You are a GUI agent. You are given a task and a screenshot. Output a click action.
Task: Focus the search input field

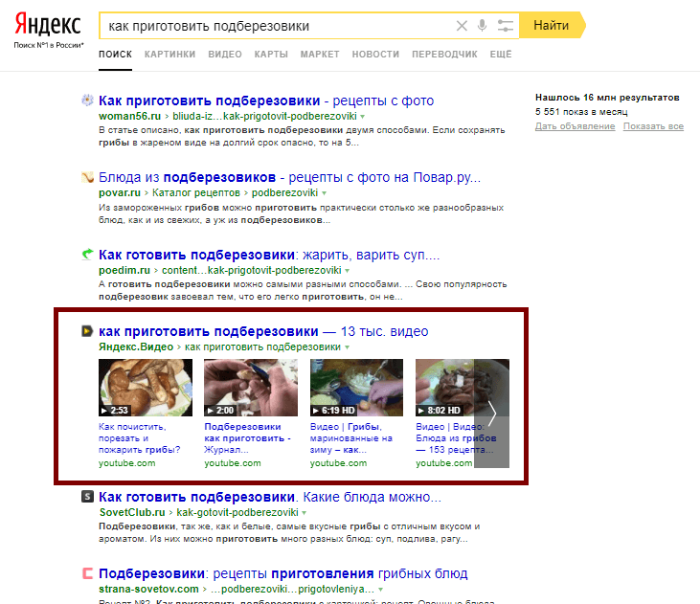(x=277, y=26)
